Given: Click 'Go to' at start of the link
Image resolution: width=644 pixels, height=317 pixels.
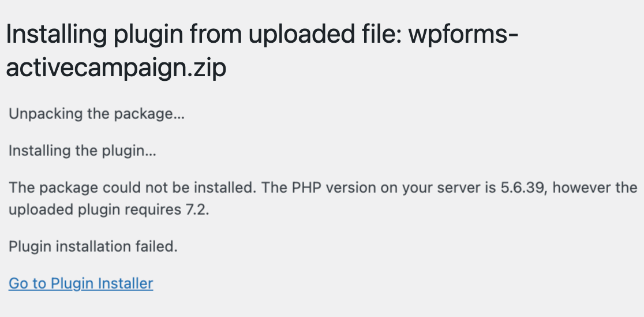Looking at the screenshot, I should coord(28,284).
